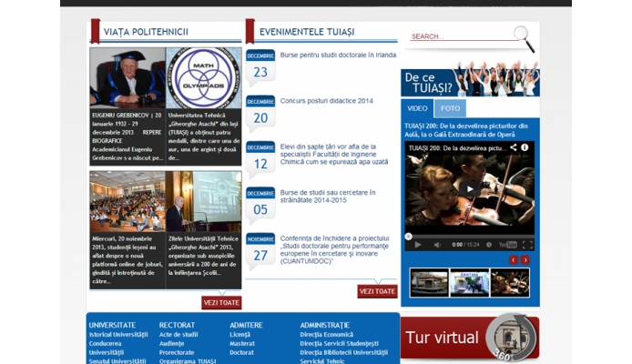Image resolution: width=632 pixels, height=364 pixels.
Task: Open Masterat admission link
Action: click(x=242, y=343)
